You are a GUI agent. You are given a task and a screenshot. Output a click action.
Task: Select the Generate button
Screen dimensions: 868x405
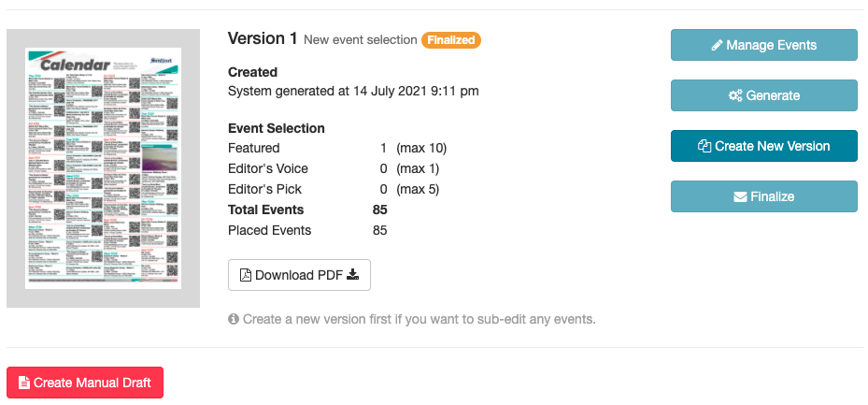click(x=764, y=95)
